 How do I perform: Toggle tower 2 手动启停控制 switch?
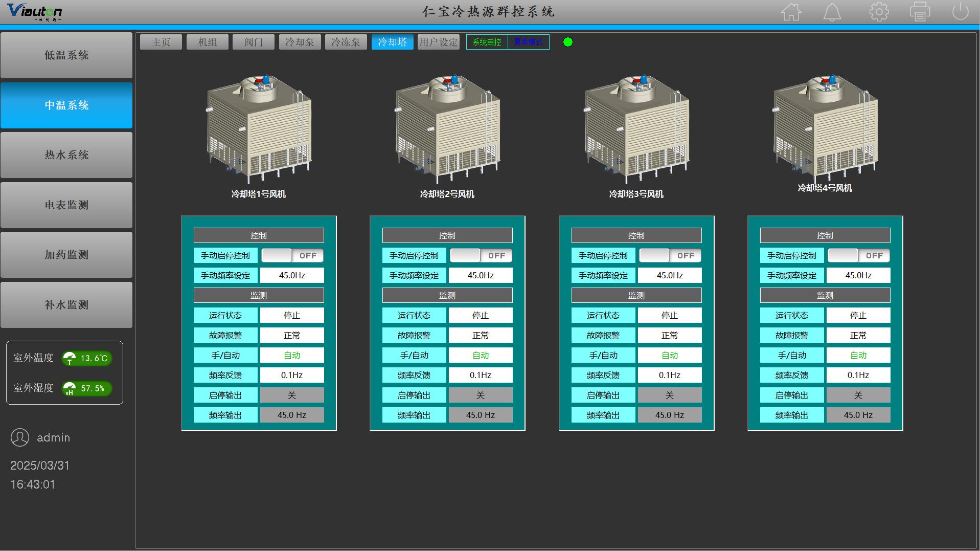(x=481, y=255)
